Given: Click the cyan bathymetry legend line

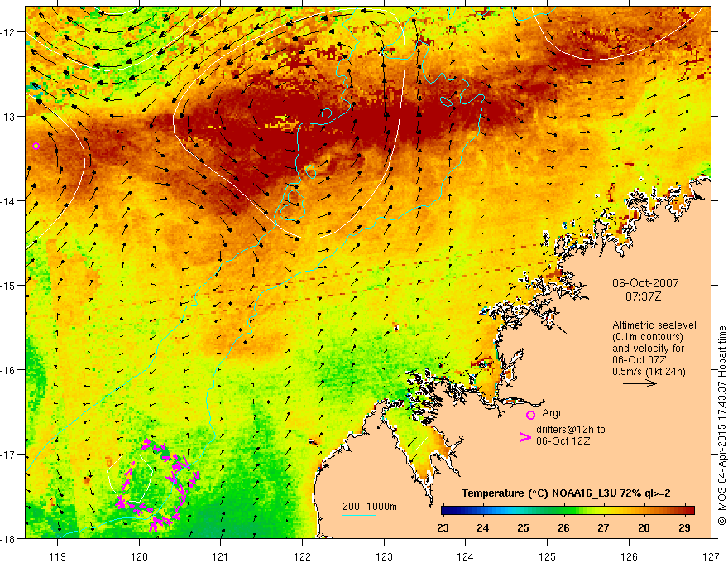Looking at the screenshot, I should pyautogui.click(x=359, y=515).
